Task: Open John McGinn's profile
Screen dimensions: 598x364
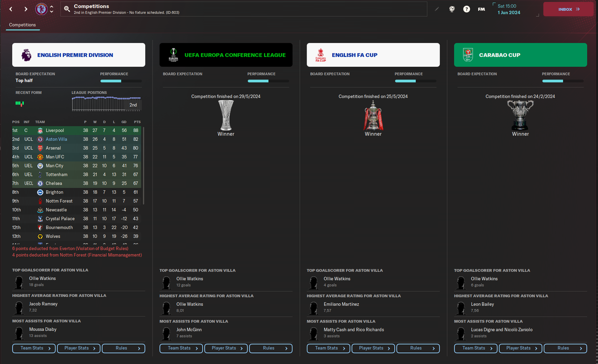Action: point(190,329)
